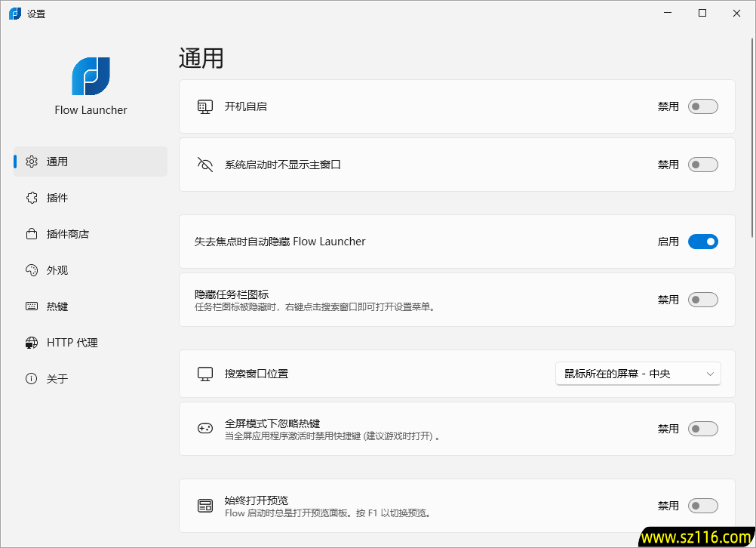Enable 隐藏任务栏图标 switch

pyautogui.click(x=702, y=299)
